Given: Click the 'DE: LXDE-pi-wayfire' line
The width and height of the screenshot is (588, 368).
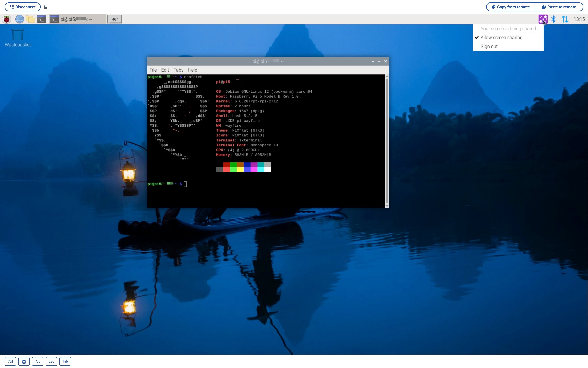Looking at the screenshot, I should [x=238, y=121].
